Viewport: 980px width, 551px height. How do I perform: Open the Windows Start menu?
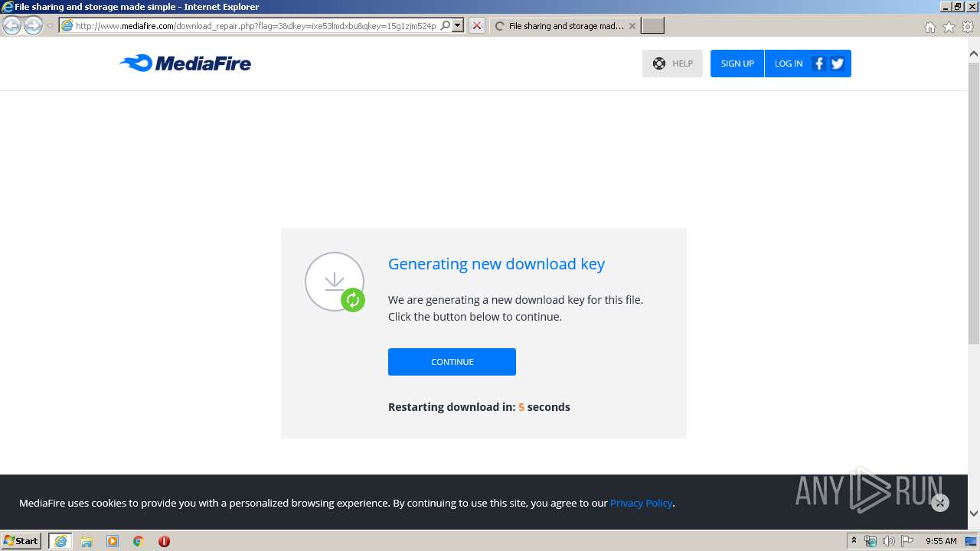coord(21,541)
